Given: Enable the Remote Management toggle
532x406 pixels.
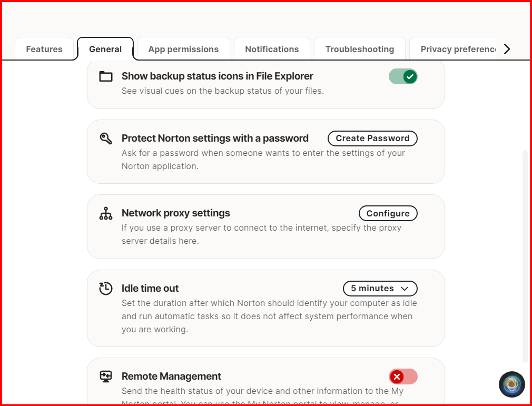Looking at the screenshot, I should (403, 377).
